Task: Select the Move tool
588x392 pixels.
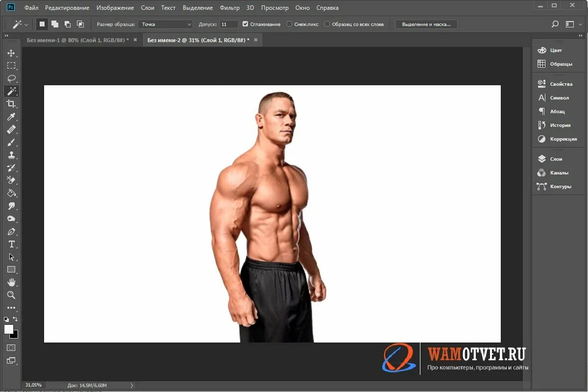Action: [x=11, y=53]
